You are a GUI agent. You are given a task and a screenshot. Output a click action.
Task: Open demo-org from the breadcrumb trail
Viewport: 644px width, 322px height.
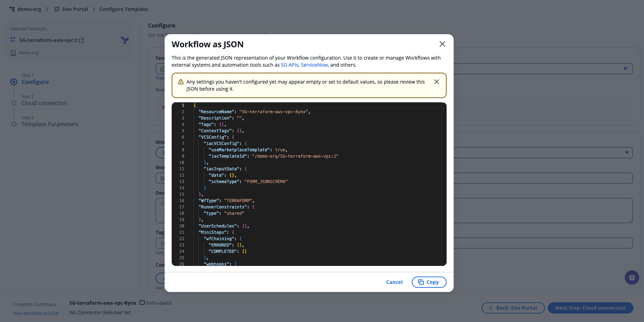coord(29,9)
